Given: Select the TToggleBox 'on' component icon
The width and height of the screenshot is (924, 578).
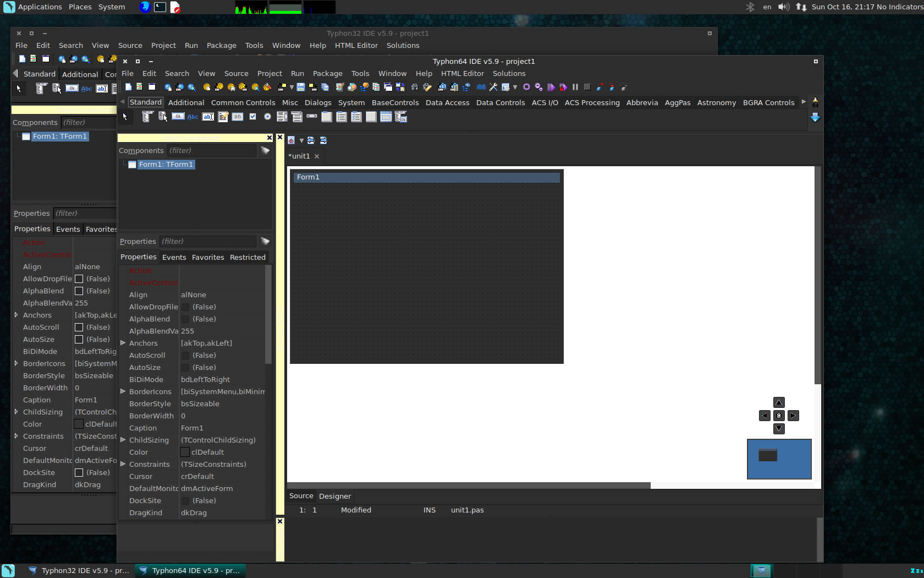Looking at the screenshot, I should pyautogui.click(x=237, y=117).
